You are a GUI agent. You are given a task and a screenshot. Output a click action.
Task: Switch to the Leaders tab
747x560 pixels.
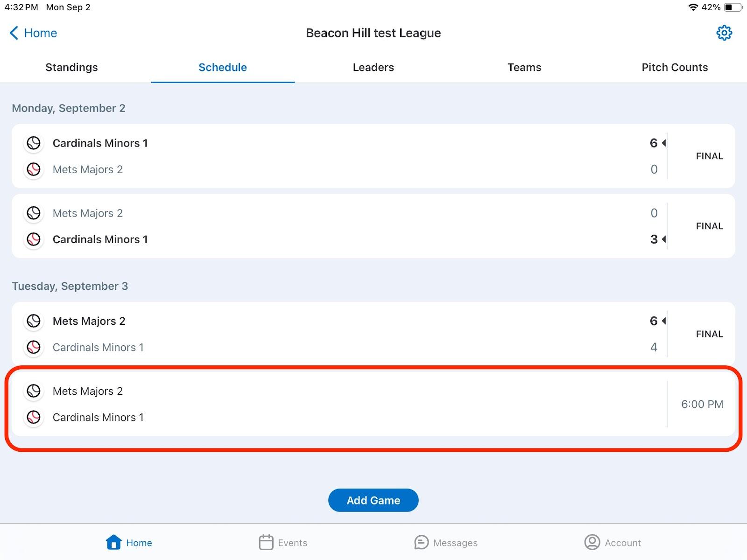[373, 67]
